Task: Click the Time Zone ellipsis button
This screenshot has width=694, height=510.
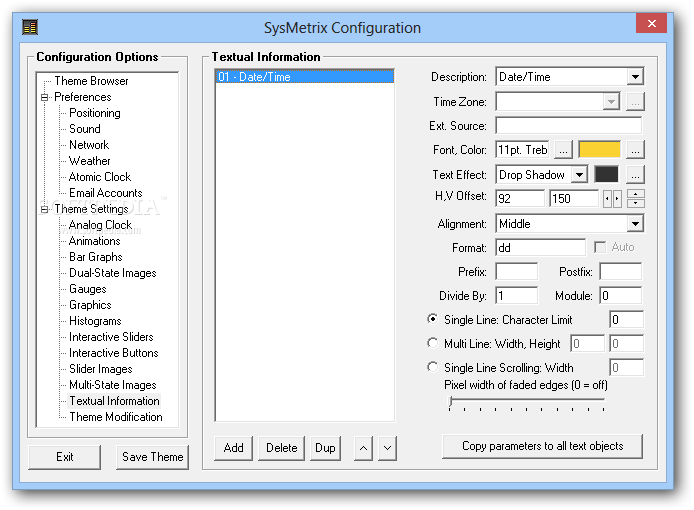Action: (635, 102)
